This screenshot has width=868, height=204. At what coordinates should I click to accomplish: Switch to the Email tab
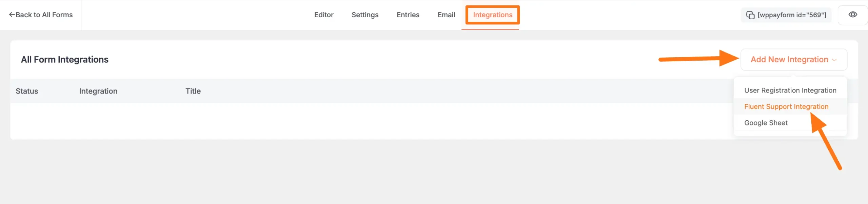click(x=446, y=15)
